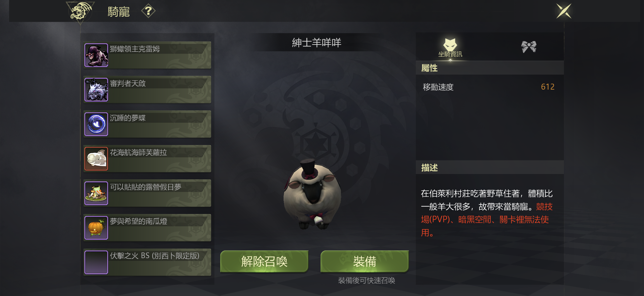Select the 夢與希望的南瓜燈 pumpkin icon

pyautogui.click(x=96, y=228)
